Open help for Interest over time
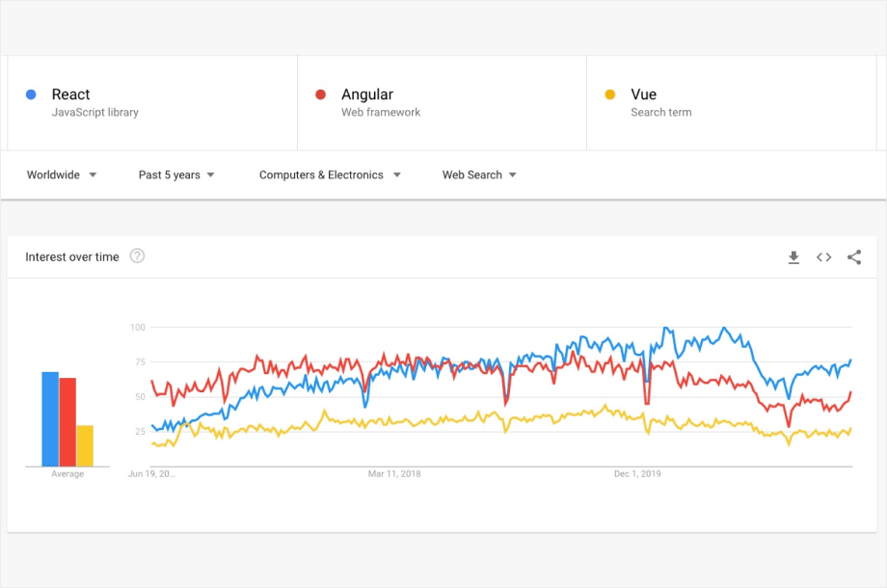 point(137,256)
